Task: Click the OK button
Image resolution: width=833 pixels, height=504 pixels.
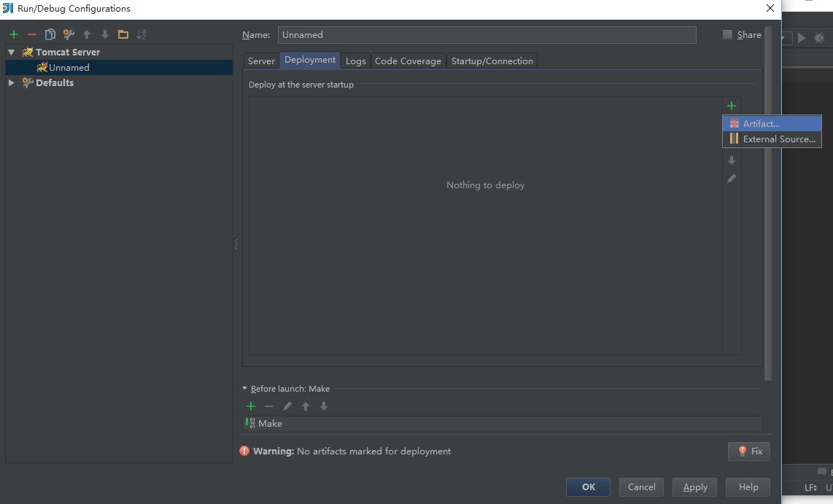Action: pos(588,487)
